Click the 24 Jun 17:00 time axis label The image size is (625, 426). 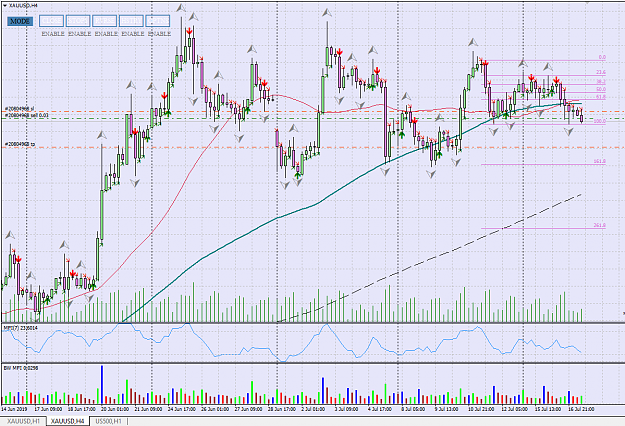tap(182, 409)
